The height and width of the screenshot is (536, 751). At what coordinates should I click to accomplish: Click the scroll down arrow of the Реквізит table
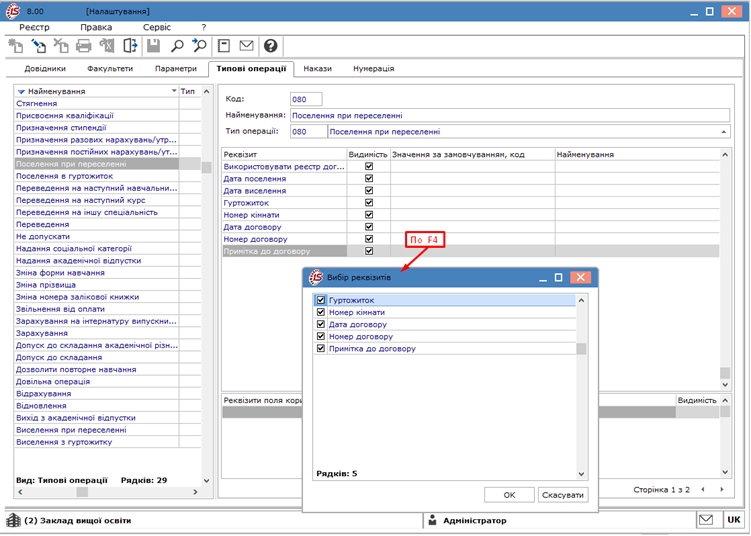725,384
